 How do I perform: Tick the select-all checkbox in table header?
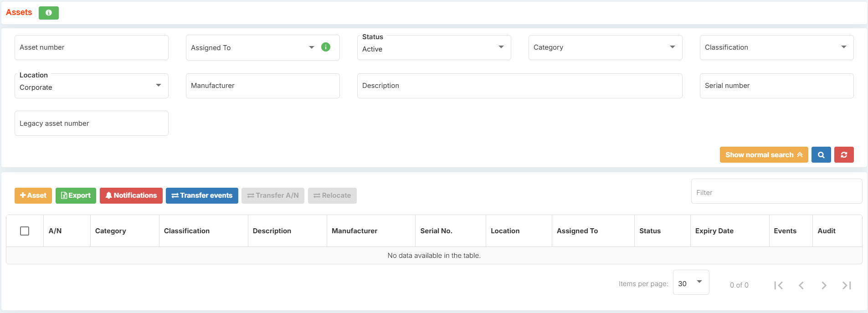(x=25, y=231)
